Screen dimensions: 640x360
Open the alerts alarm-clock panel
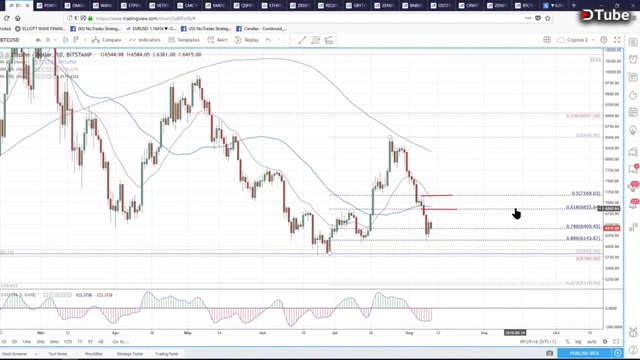tap(633, 59)
